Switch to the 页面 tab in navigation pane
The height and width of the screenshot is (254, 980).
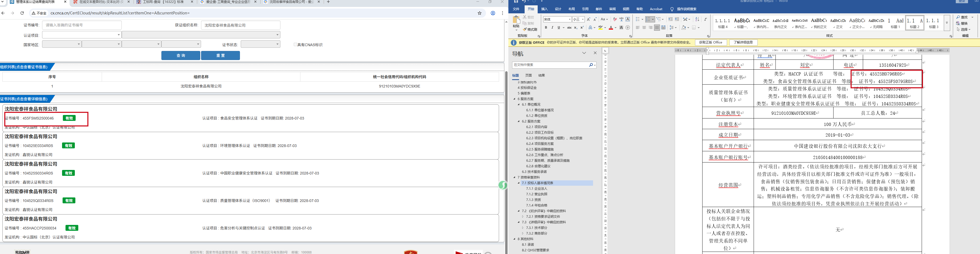(528, 76)
